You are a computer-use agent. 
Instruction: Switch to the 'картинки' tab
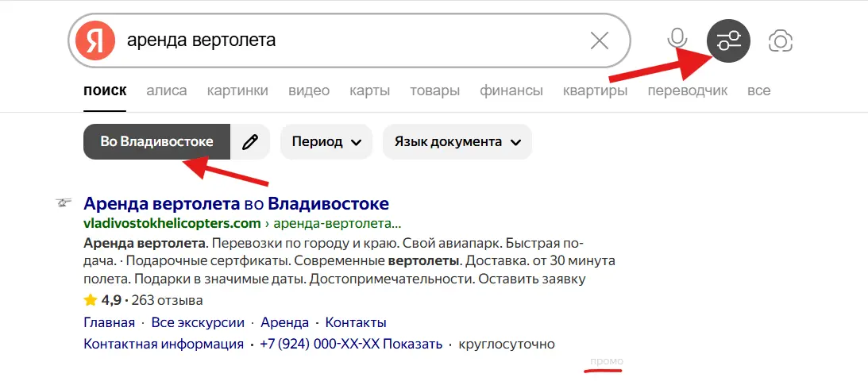point(237,91)
